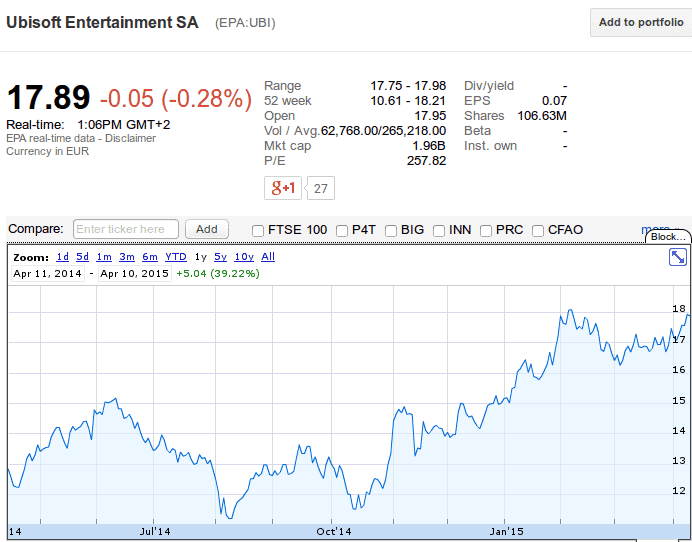692x542 pixels.
Task: Click the Apr 10, 2015 end date field
Action: click(135, 274)
